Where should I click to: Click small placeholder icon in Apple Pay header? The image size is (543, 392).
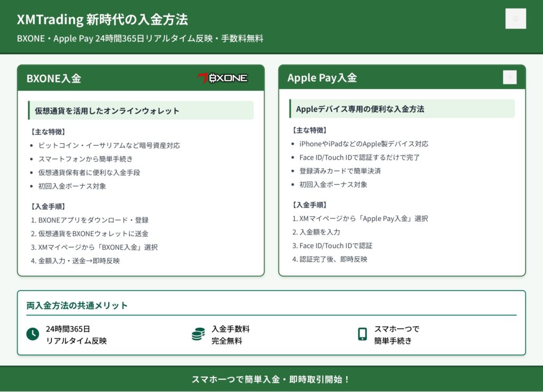click(509, 77)
